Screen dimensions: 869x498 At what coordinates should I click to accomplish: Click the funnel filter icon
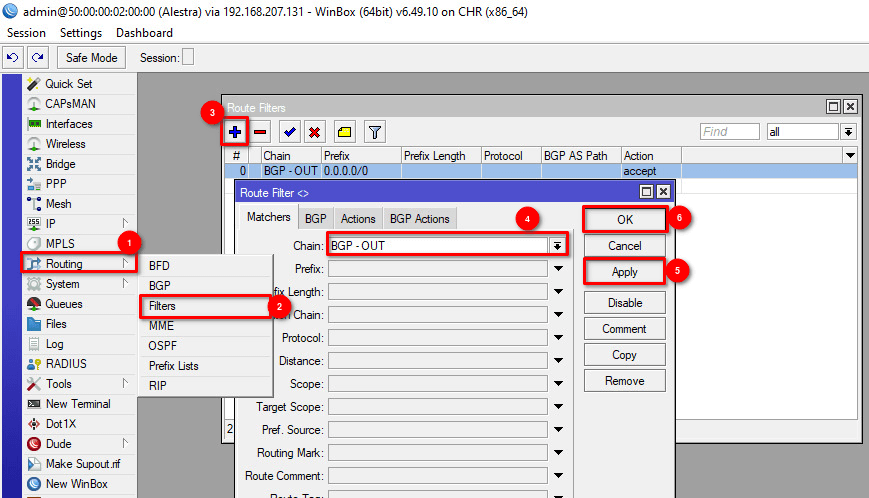374,131
